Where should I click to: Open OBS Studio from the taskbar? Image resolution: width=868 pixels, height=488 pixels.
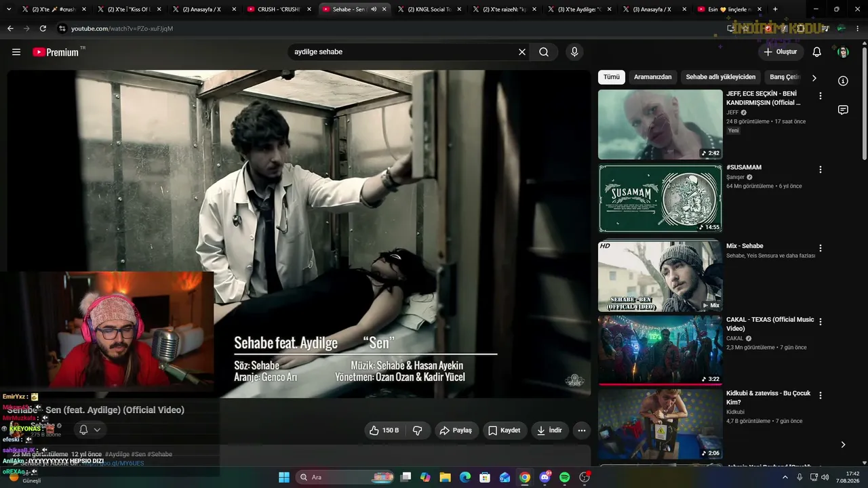tap(585, 477)
